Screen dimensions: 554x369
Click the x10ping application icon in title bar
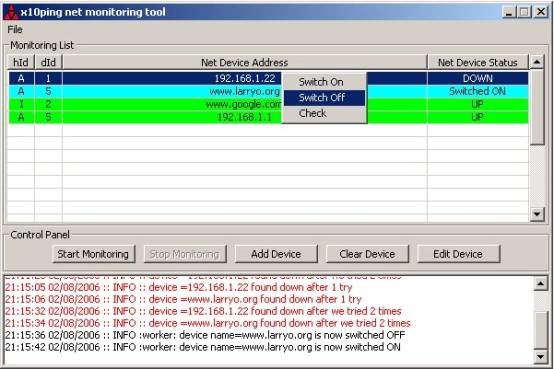point(11,12)
